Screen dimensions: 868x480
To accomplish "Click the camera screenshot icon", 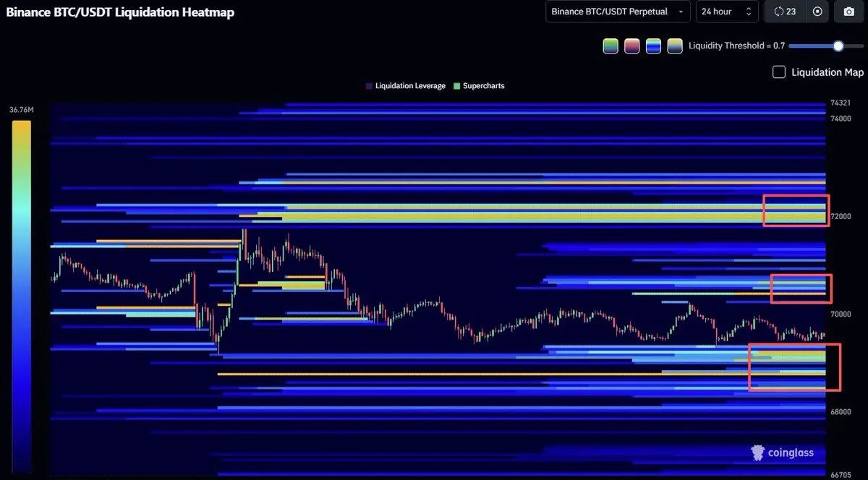I will [x=848, y=12].
